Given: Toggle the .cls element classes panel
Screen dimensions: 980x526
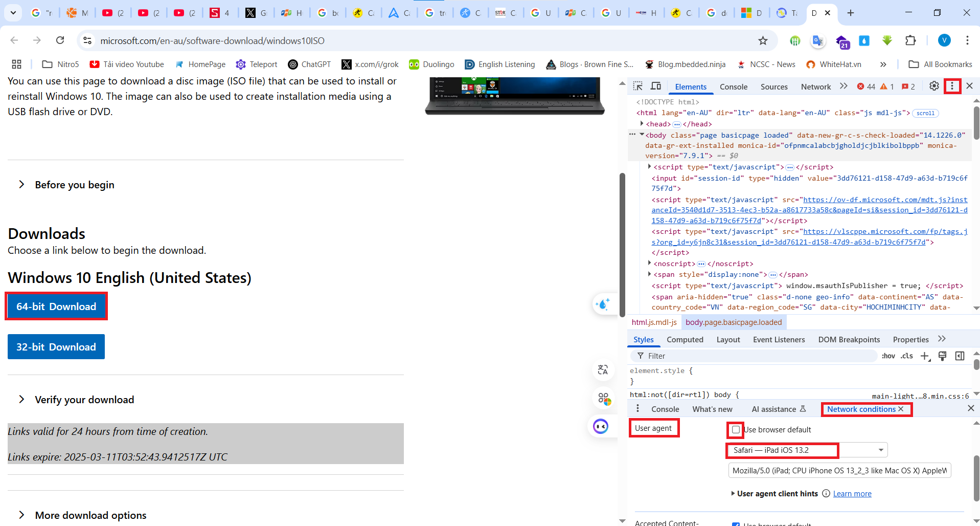Looking at the screenshot, I should coord(907,356).
